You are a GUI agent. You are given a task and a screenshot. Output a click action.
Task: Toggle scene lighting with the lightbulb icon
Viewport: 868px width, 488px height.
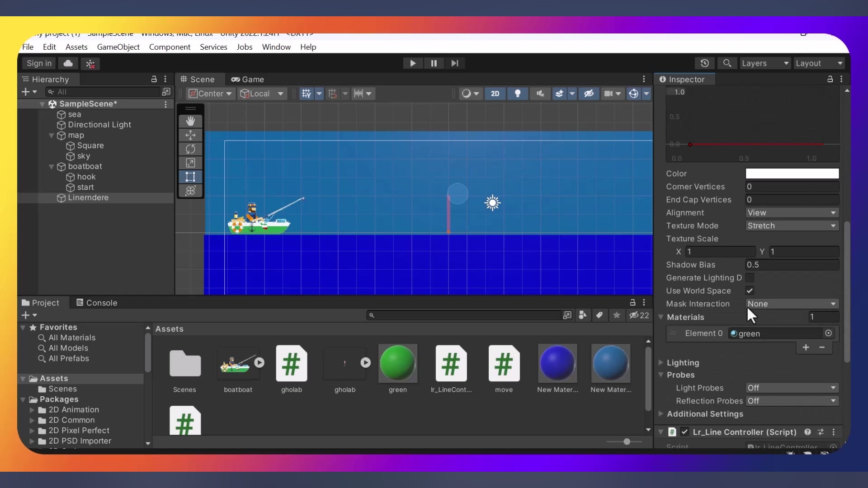tap(518, 94)
